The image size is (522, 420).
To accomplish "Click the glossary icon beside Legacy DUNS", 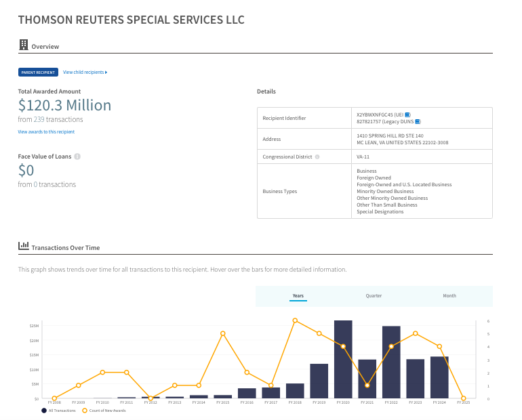I will (x=418, y=121).
